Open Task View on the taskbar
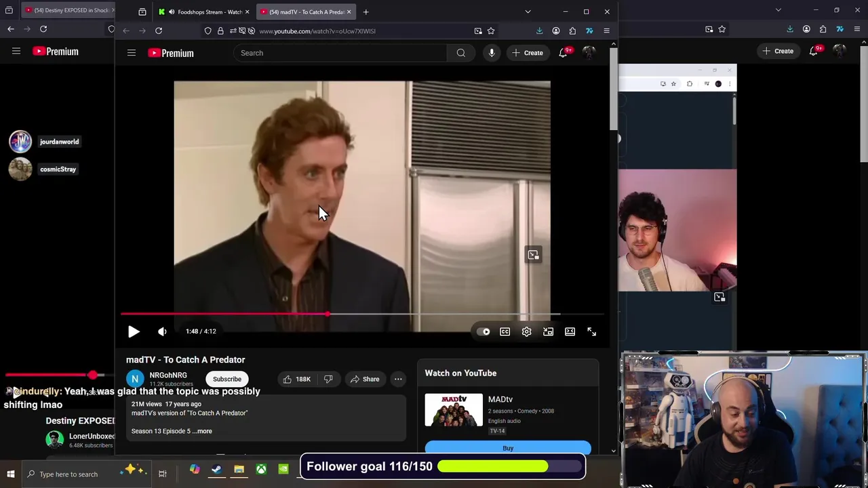 coord(163,474)
